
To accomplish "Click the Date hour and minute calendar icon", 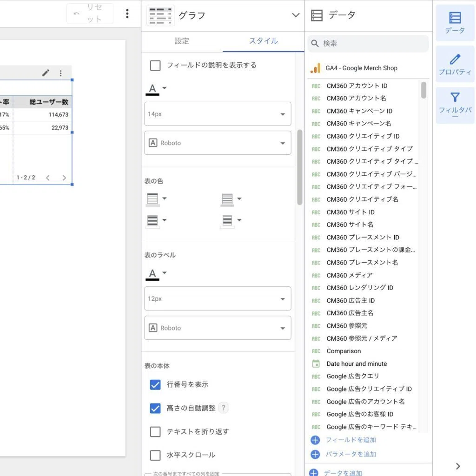I will click(x=316, y=364).
